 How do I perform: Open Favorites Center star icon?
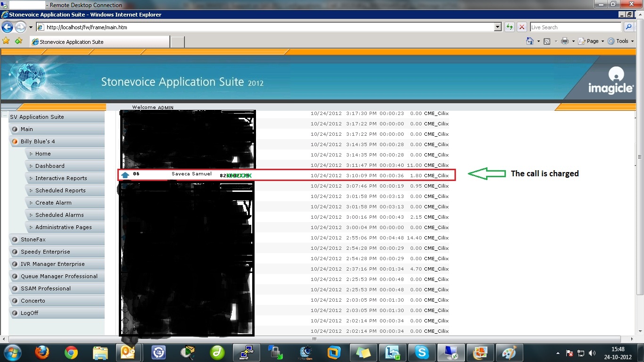coord(6,41)
